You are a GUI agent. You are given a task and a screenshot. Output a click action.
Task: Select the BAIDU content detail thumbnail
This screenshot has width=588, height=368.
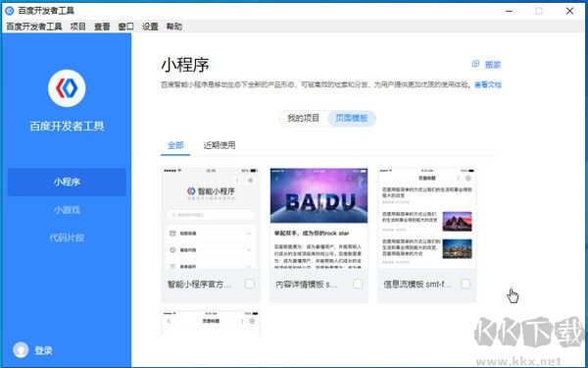point(318,218)
